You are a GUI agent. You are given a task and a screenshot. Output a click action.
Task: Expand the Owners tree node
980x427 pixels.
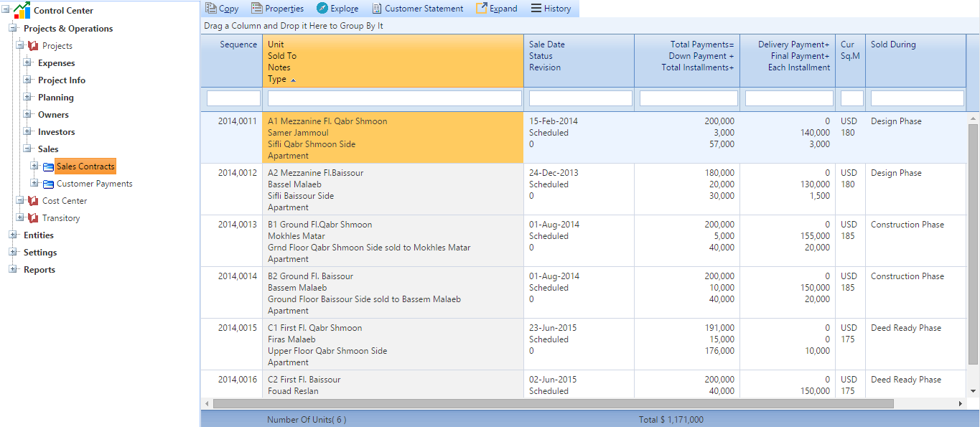point(27,115)
